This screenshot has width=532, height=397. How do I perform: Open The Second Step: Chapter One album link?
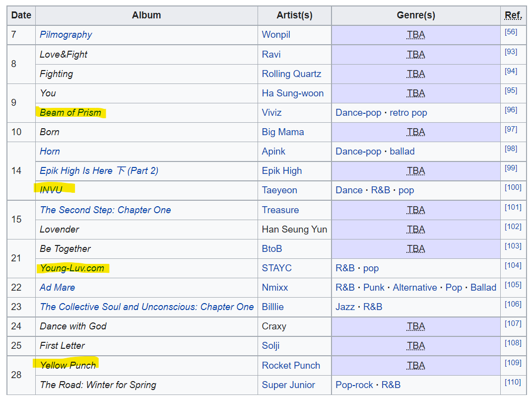[x=105, y=210]
